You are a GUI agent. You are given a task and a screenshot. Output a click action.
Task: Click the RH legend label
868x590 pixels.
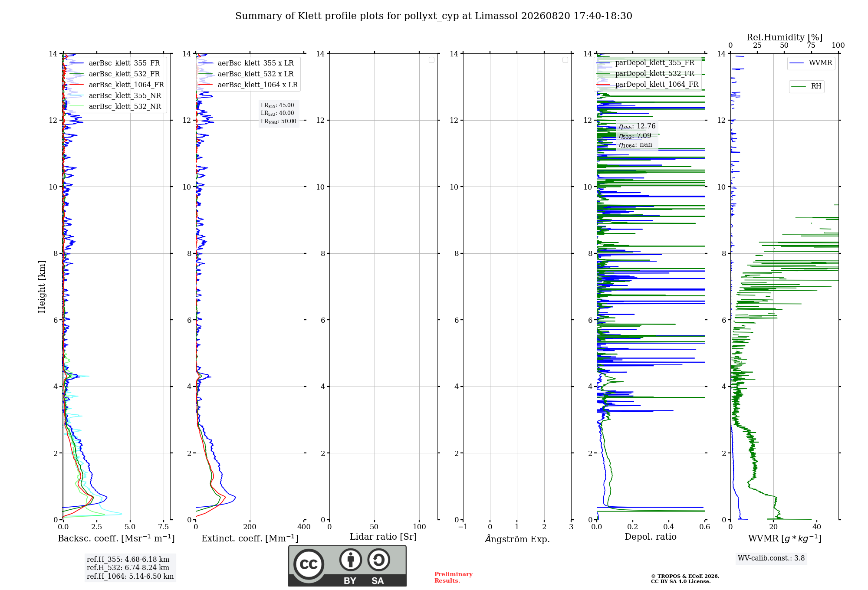tap(816, 86)
